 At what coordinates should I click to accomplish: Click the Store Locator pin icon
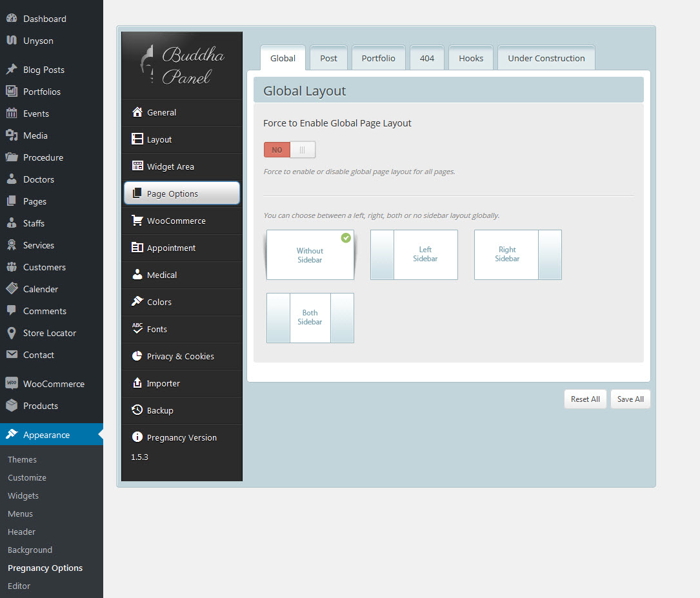12,333
